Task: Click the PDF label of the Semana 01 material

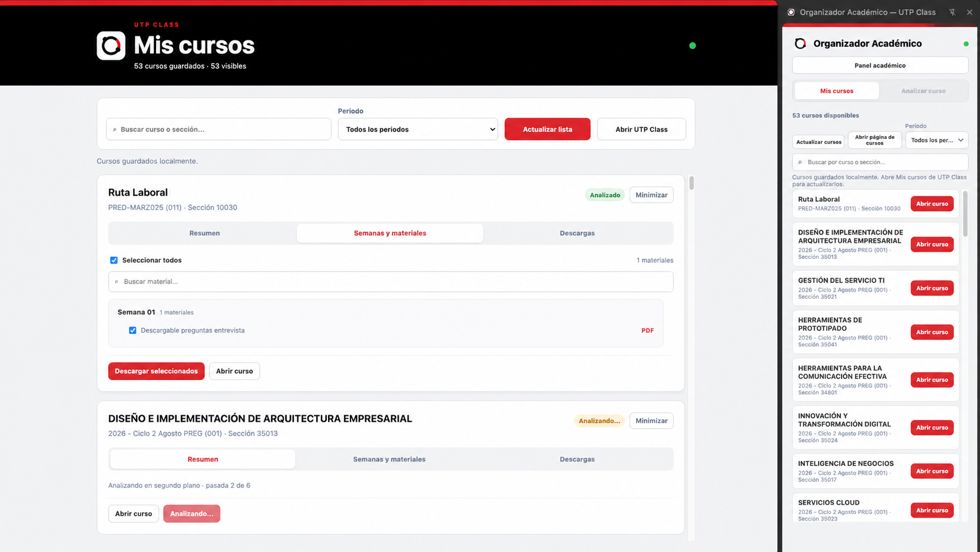Action: coord(647,330)
